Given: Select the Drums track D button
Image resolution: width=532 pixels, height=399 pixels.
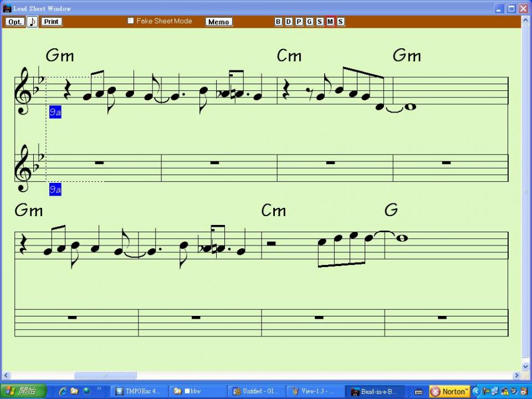Looking at the screenshot, I should [288, 22].
